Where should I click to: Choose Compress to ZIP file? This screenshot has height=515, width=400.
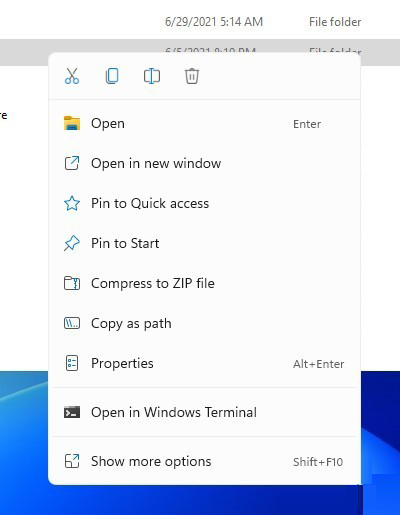(x=204, y=283)
